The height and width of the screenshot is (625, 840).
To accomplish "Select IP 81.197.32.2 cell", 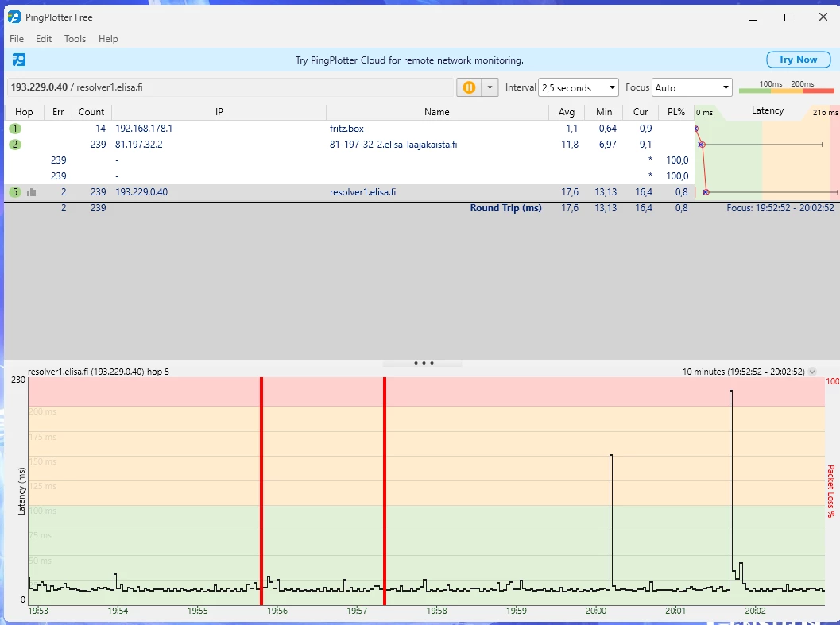I will [139, 144].
